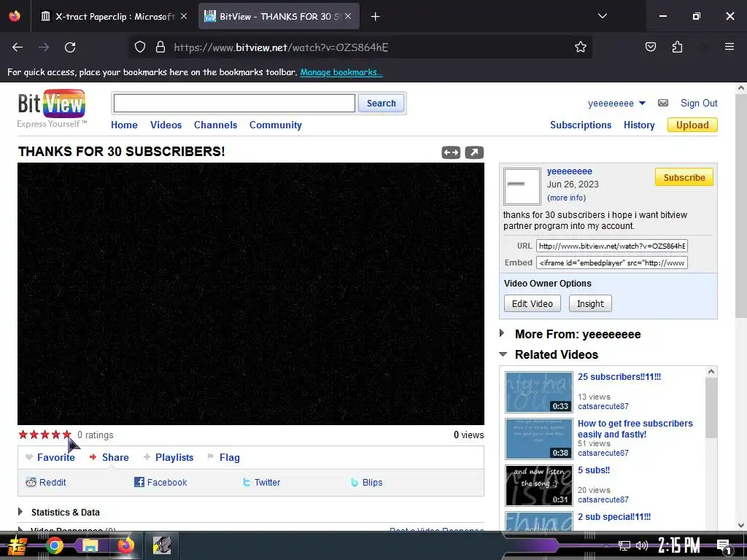
Task: Click the pop-out player arrow icon
Action: [474, 152]
